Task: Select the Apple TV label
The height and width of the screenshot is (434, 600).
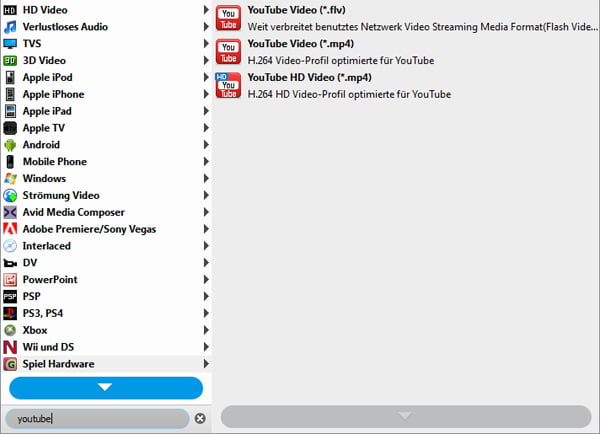Action: point(44,128)
